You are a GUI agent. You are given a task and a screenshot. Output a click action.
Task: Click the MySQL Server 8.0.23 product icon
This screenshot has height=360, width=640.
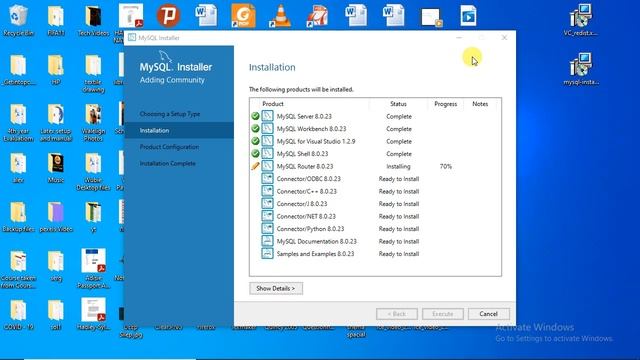click(267, 116)
